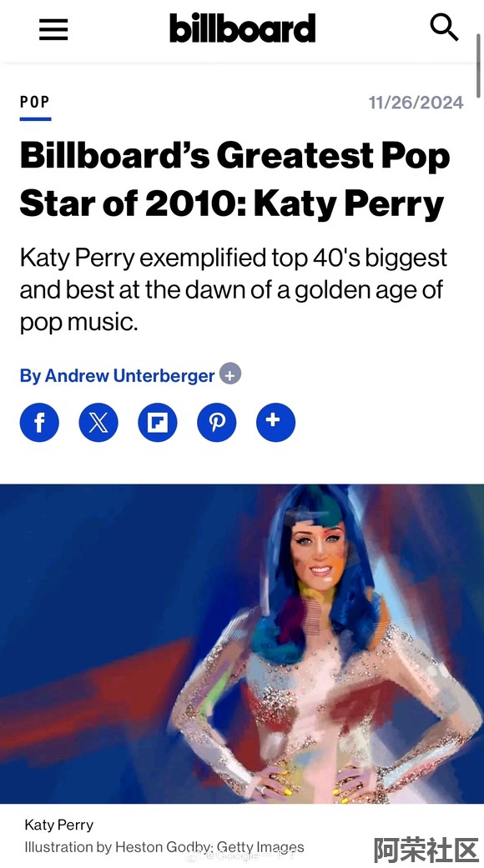The width and height of the screenshot is (484, 868).
Task: Open the Katy Perry illustration image
Action: pyautogui.click(x=242, y=644)
